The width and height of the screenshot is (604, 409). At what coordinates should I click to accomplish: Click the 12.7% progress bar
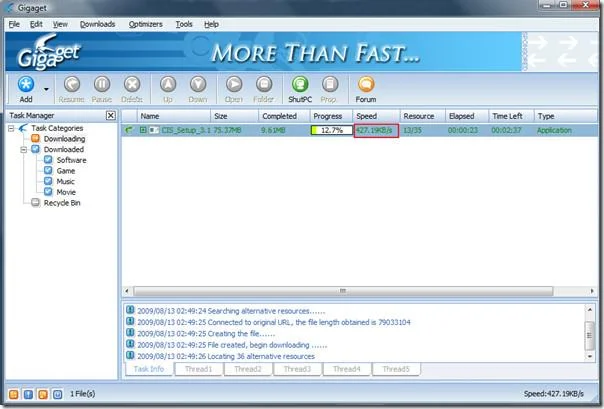tap(332, 131)
